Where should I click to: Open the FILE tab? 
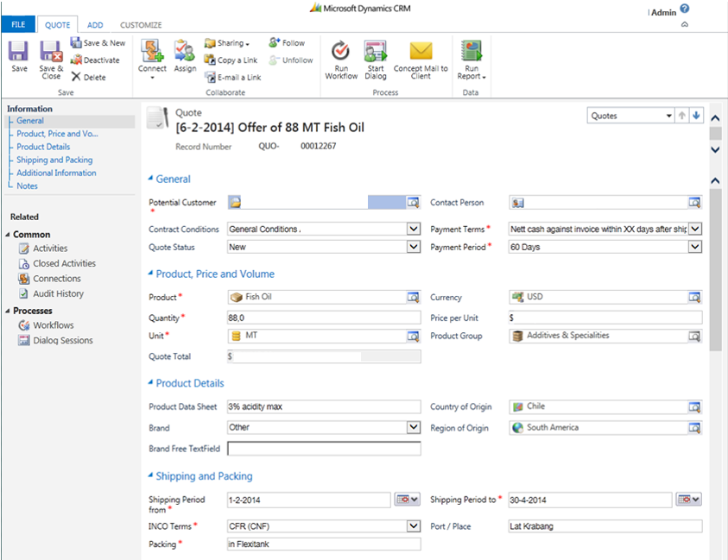(18, 25)
